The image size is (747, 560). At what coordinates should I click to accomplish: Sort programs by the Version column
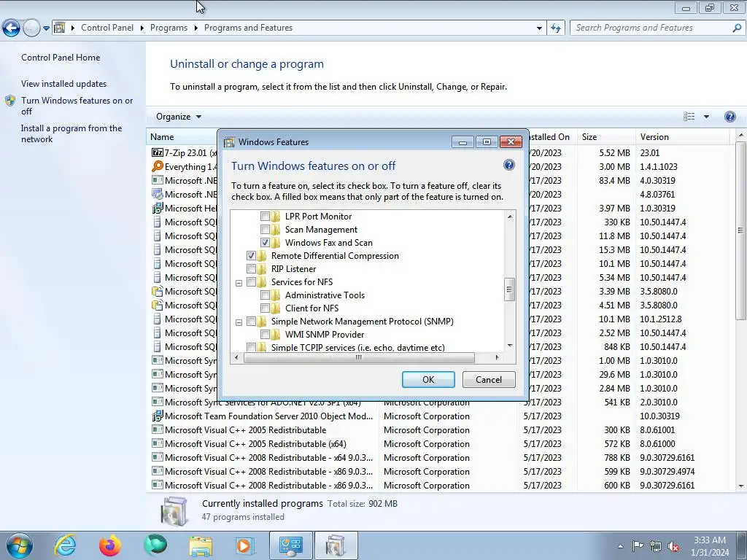coord(682,137)
